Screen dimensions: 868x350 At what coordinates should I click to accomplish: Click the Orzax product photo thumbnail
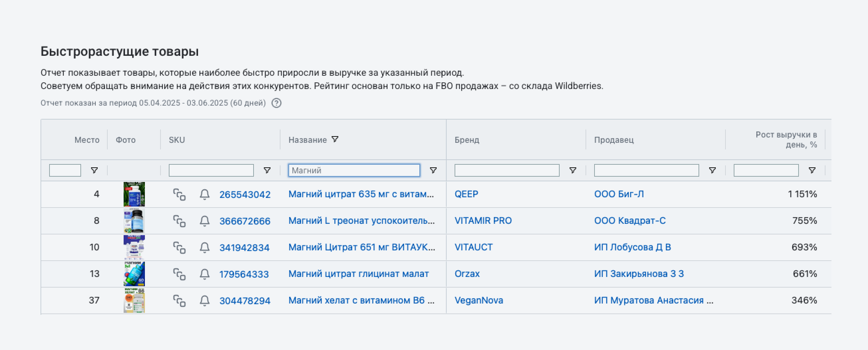point(134,274)
